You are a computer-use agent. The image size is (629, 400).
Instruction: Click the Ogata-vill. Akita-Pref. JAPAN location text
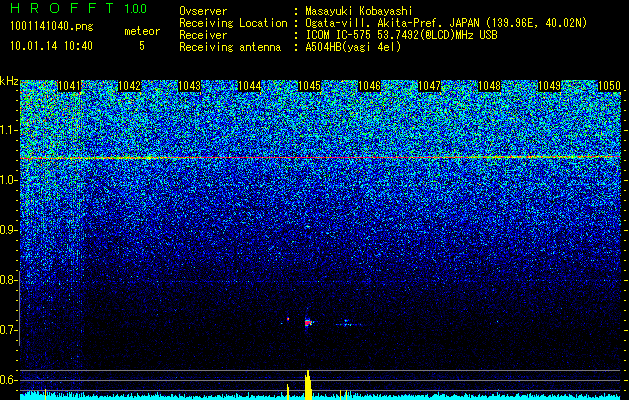click(x=446, y=23)
